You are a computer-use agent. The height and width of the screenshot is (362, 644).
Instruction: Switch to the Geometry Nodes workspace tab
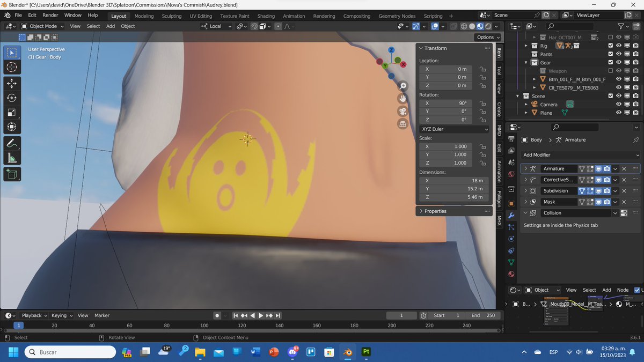click(x=397, y=16)
